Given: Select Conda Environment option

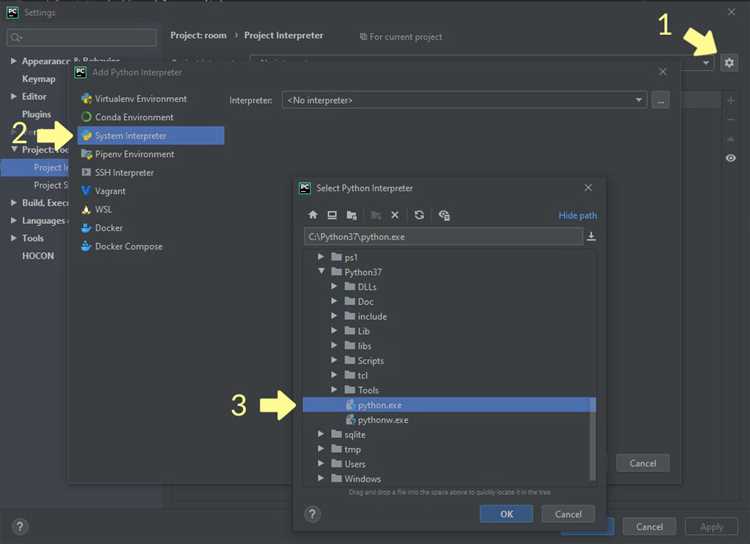Looking at the screenshot, I should (x=151, y=117).
